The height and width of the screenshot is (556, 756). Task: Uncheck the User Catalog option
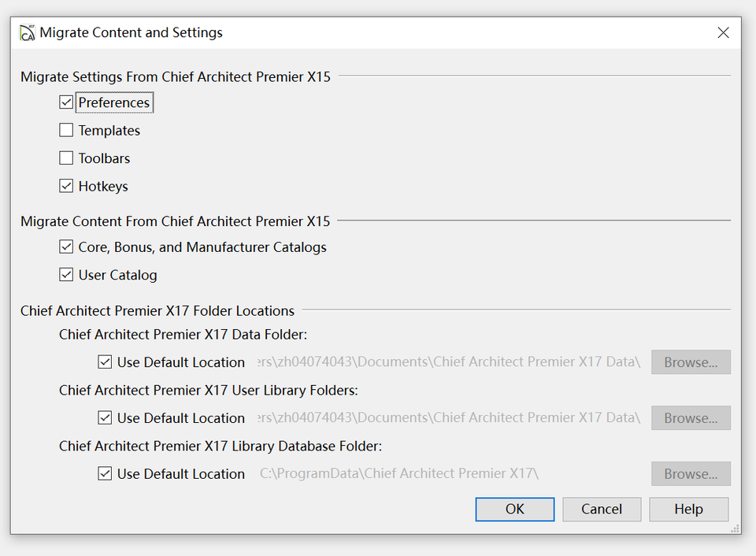66,276
